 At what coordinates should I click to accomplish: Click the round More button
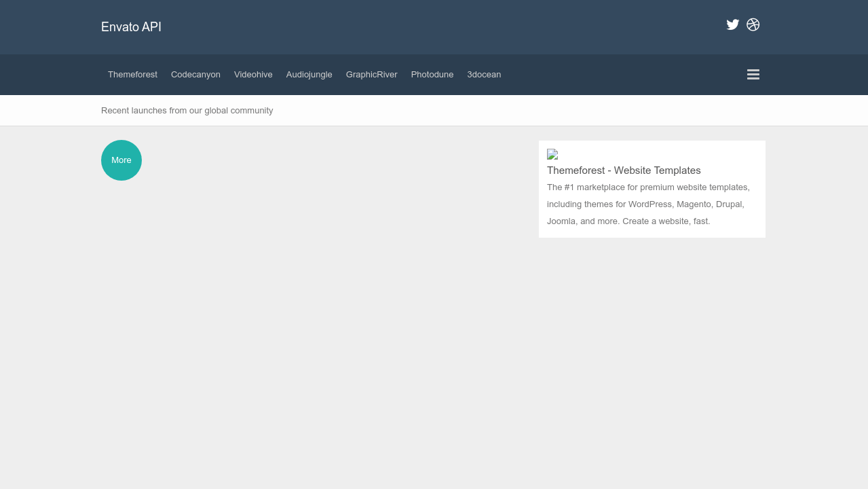tap(121, 160)
